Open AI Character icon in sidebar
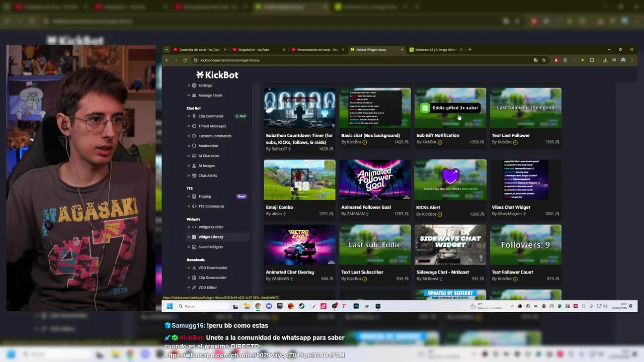Screen dimensions: 644x362 tap(194, 156)
